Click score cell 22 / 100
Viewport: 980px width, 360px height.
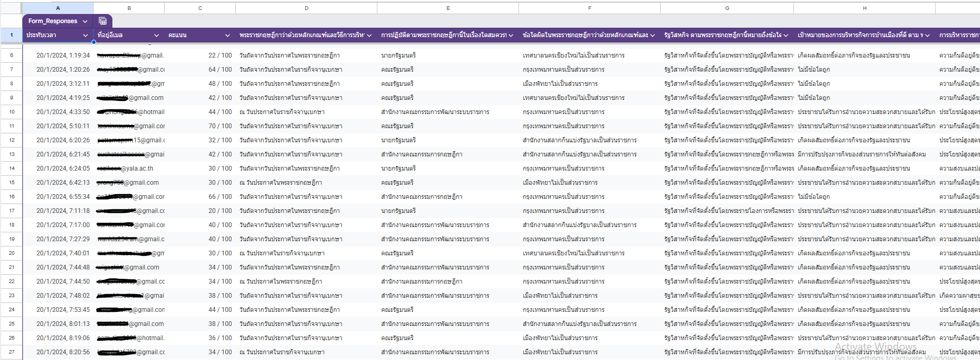(x=200, y=55)
